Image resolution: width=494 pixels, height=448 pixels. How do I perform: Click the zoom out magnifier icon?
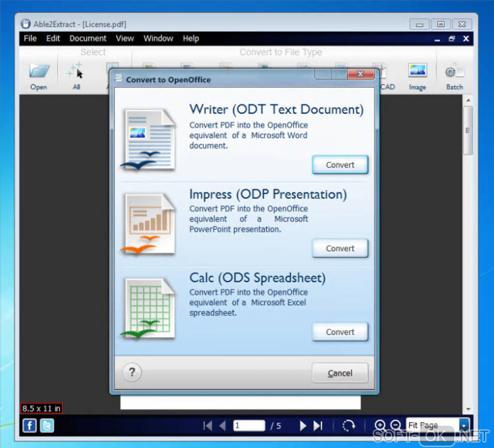click(x=395, y=425)
